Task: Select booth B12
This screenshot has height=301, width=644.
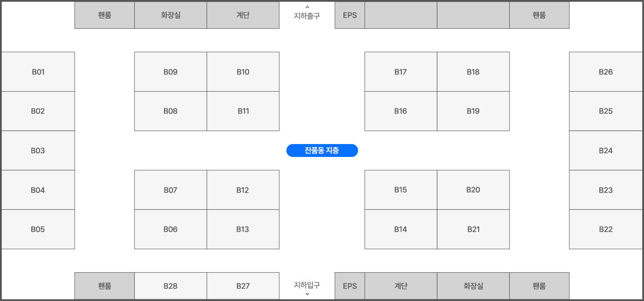Action: click(x=243, y=190)
